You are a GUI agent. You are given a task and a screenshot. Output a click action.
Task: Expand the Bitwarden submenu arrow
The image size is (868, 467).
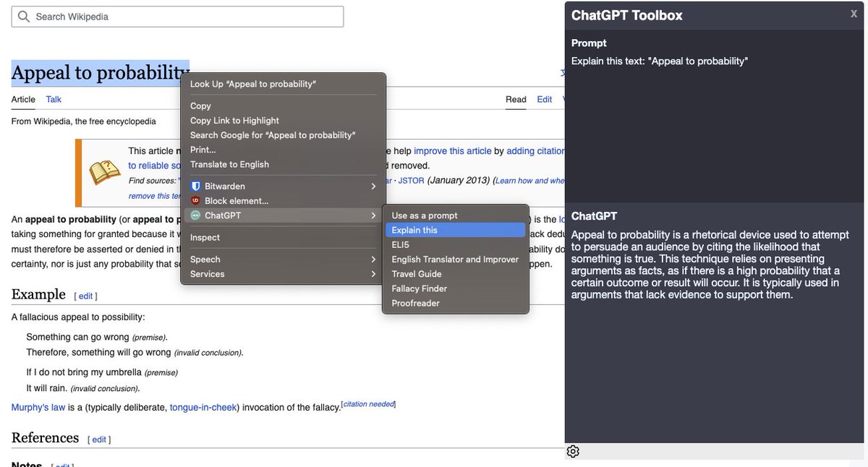pos(373,186)
